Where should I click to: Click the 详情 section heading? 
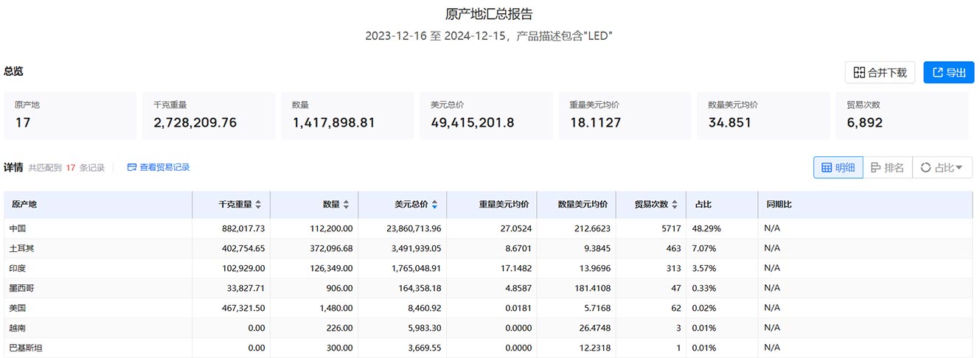tap(13, 167)
